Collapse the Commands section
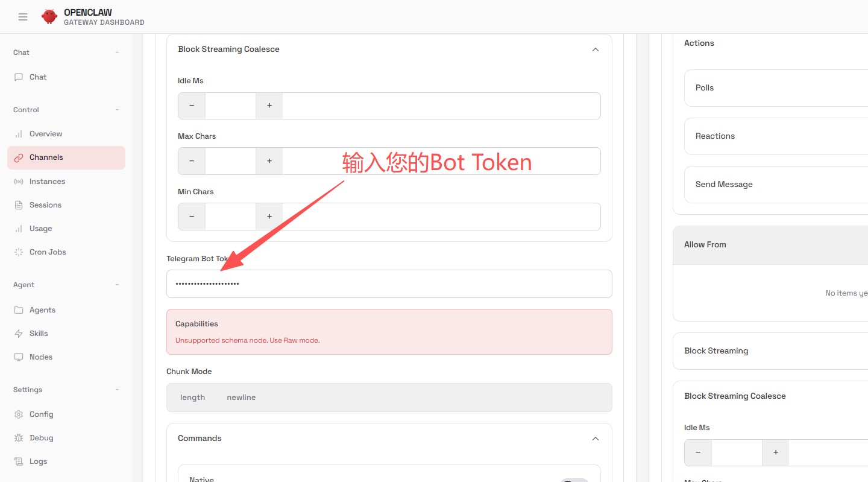Viewport: 868px width, 482px height. [x=595, y=439]
